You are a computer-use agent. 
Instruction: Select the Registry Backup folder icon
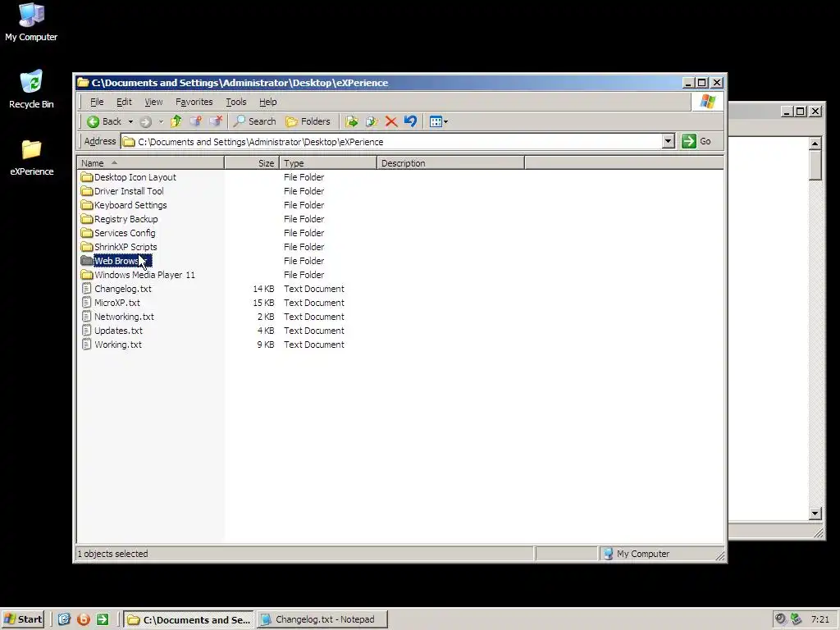[x=87, y=218]
